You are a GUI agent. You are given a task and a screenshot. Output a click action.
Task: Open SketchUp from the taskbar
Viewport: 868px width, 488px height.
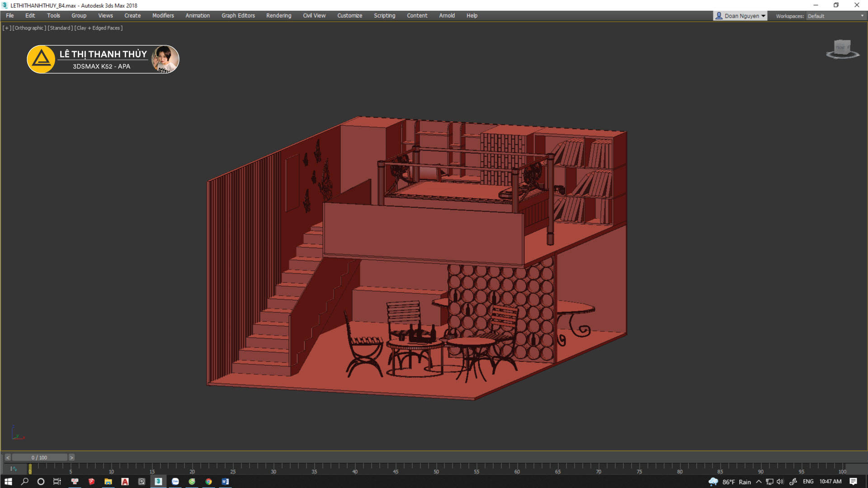click(91, 482)
